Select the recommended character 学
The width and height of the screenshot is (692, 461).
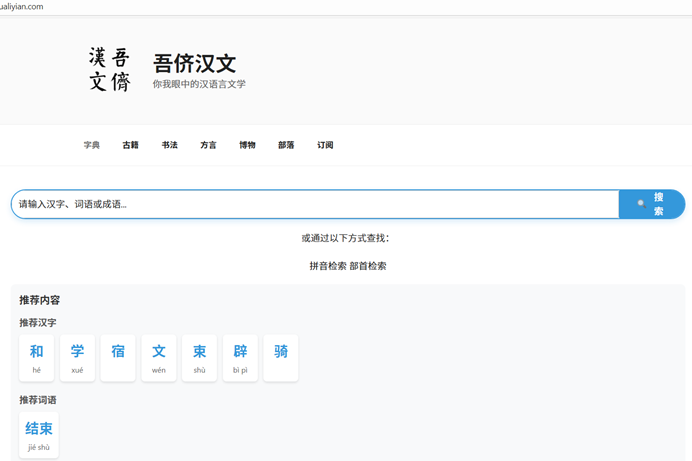click(x=77, y=357)
